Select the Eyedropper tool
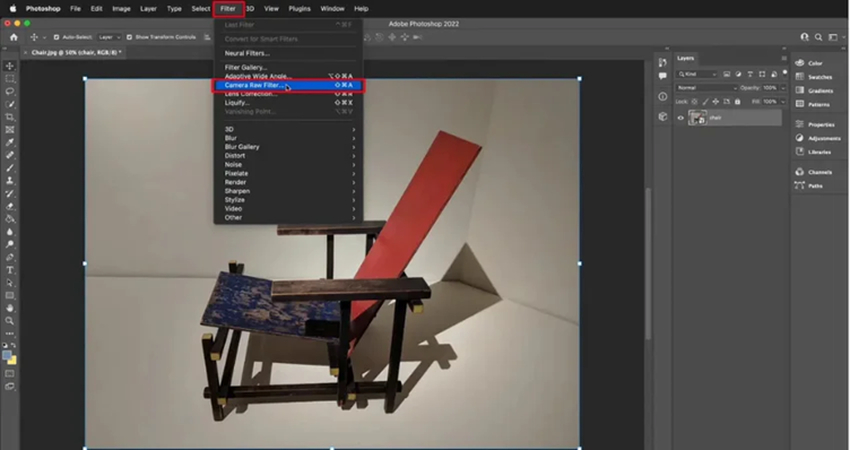This screenshot has height=450, width=850. coord(10,143)
